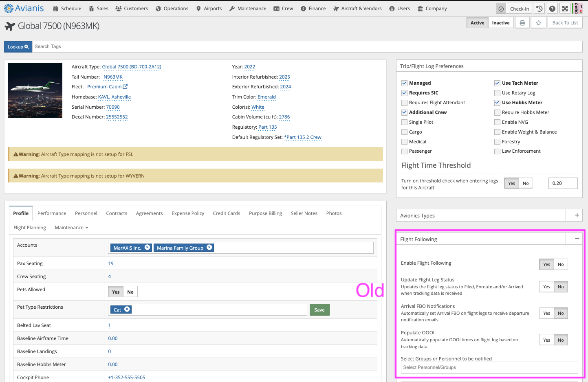Click the Avianis logo
The width and height of the screenshot is (588, 382).
coord(24,8)
